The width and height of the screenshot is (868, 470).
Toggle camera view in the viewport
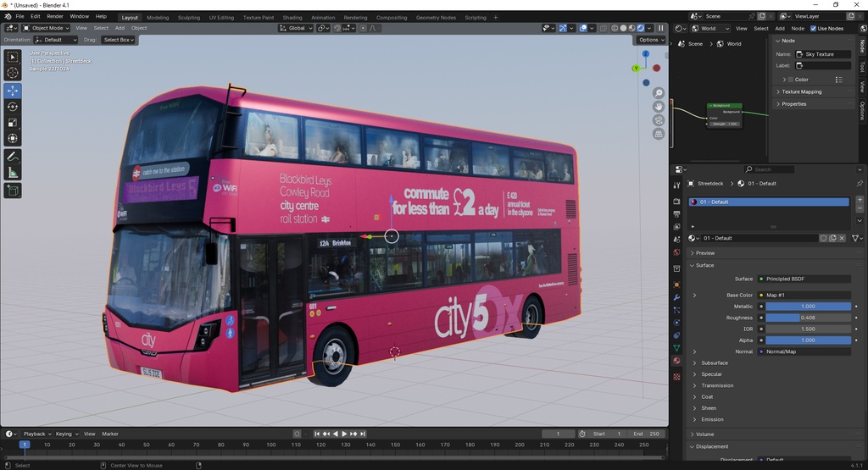click(659, 120)
